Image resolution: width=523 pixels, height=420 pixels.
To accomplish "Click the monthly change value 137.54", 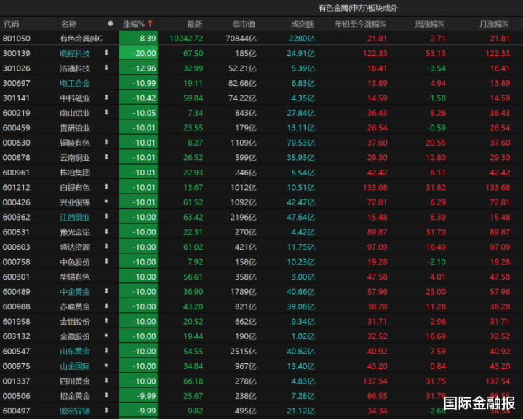I will point(498,381).
